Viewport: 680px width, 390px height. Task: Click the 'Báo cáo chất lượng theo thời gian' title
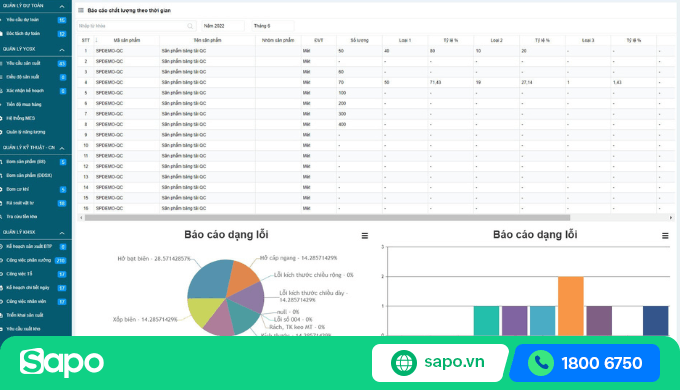pyautogui.click(x=129, y=10)
